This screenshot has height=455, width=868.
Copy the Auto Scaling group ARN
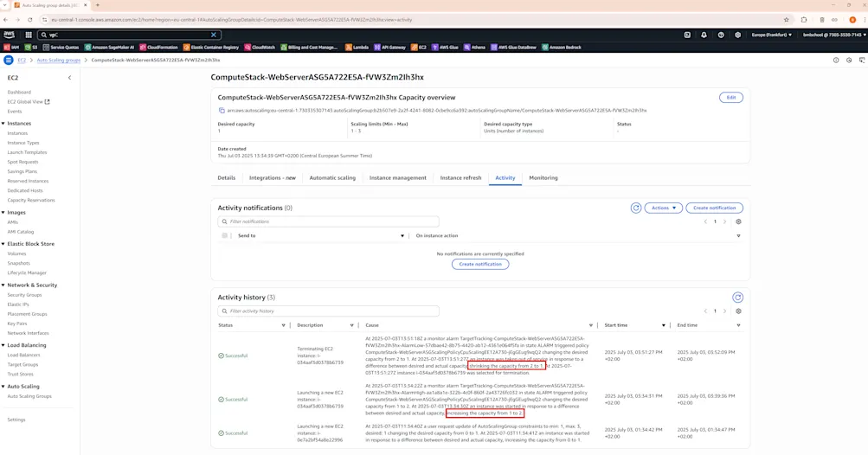(x=222, y=111)
